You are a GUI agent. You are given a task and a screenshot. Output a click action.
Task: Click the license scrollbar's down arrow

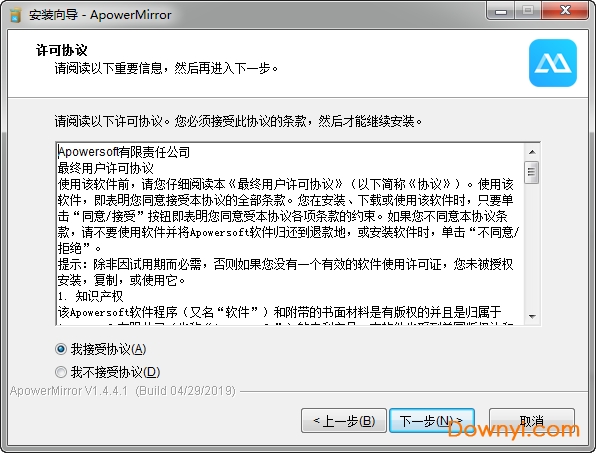pyautogui.click(x=532, y=317)
